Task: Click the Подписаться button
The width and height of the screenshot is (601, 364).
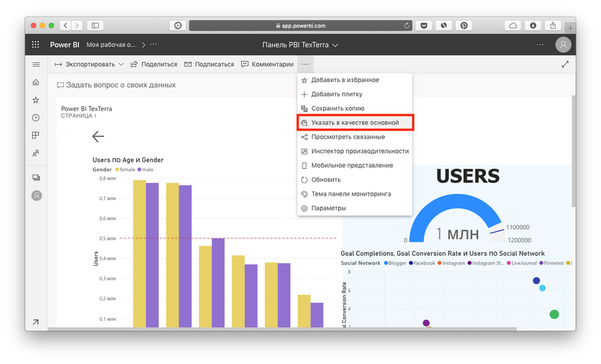Action: 209,65
